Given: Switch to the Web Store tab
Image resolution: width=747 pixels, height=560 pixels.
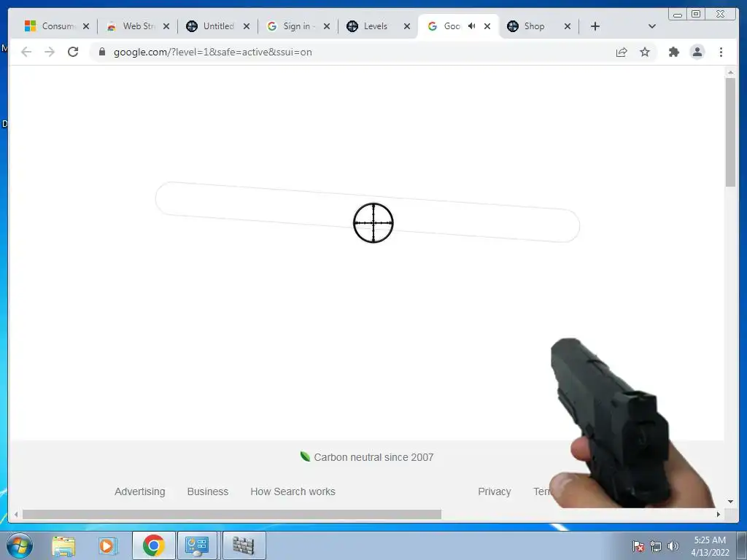Looking at the screenshot, I should pyautogui.click(x=131, y=26).
